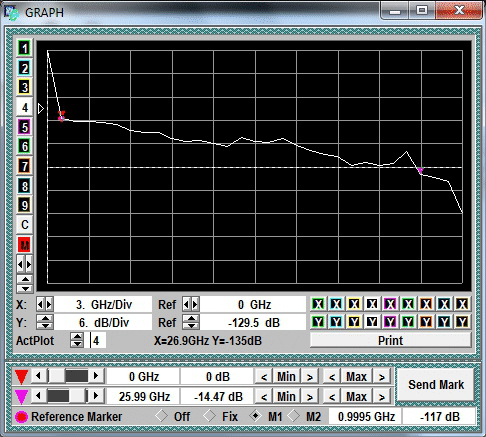Toggle last Y axis icon for plot 9

462,322
